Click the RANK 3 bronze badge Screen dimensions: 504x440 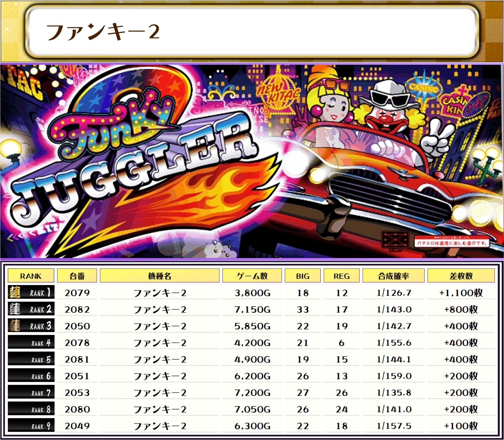[x=31, y=326]
